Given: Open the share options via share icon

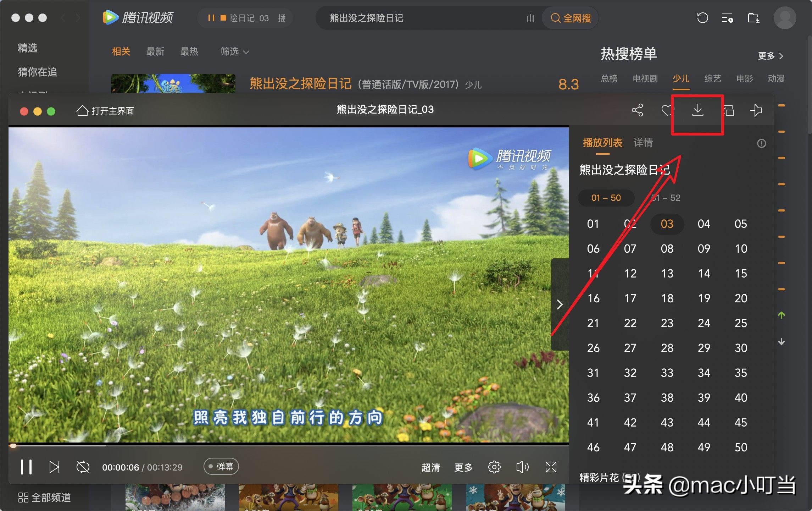Looking at the screenshot, I should point(638,110).
